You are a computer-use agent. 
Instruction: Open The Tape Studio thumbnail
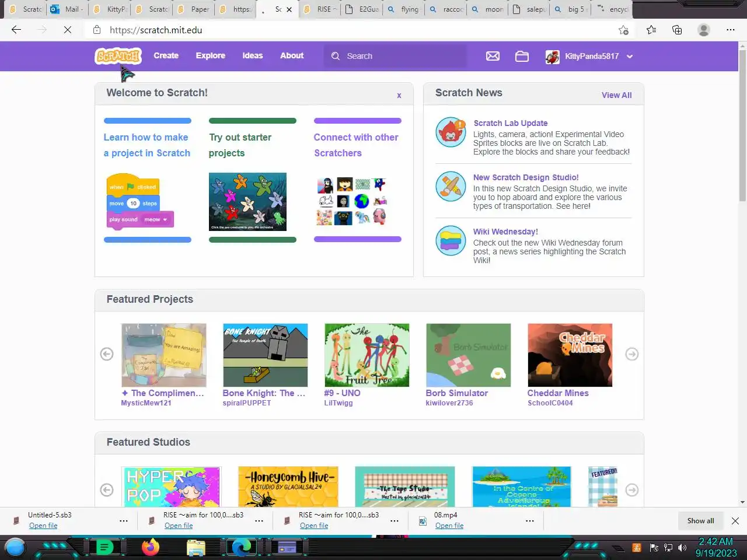[405, 487]
